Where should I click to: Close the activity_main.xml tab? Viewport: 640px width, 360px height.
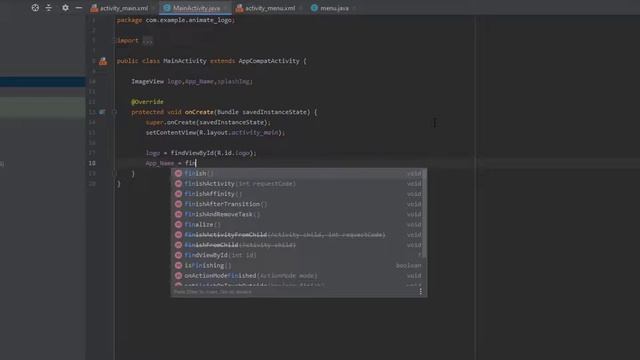tap(153, 8)
